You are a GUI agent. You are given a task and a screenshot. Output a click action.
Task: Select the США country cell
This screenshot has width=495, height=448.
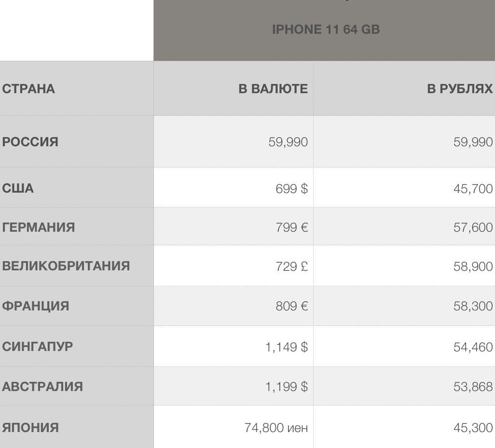(18, 188)
